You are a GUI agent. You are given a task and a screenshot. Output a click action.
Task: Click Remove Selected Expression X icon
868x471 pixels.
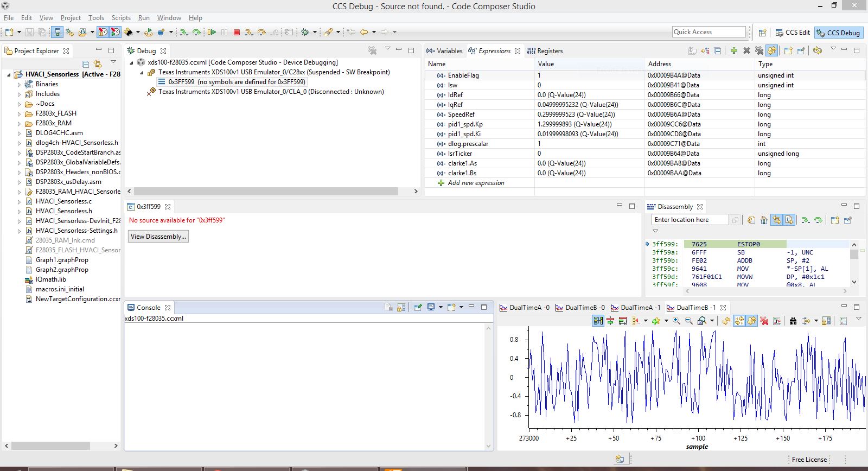click(746, 50)
